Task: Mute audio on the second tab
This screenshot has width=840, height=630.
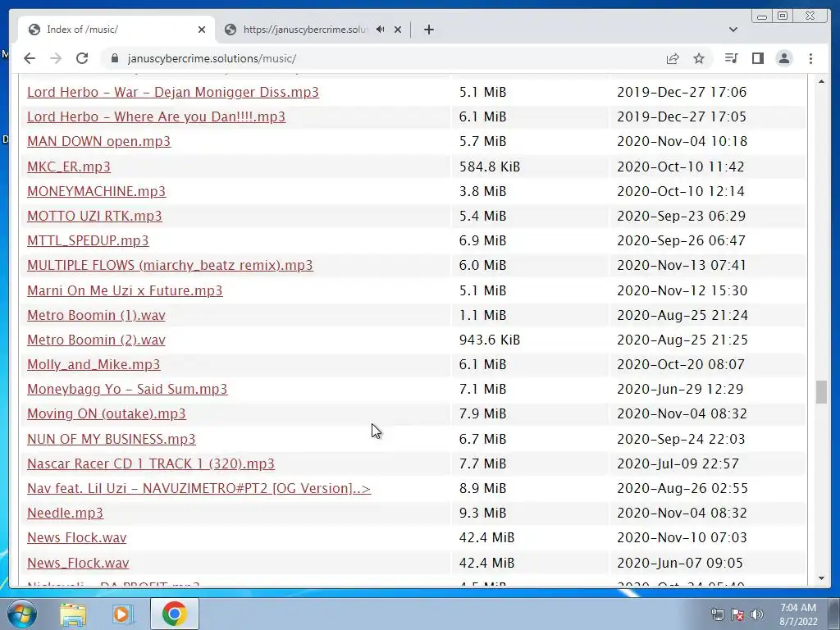Action: pyautogui.click(x=381, y=30)
